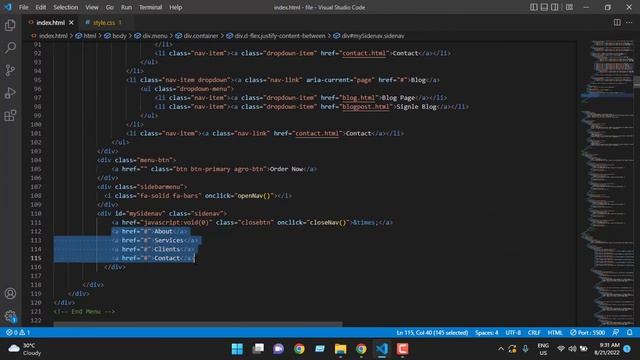Viewport: 640px width, 360px height.
Task: Follow the contact.html link on line 101
Action: pyautogui.click(x=317, y=133)
